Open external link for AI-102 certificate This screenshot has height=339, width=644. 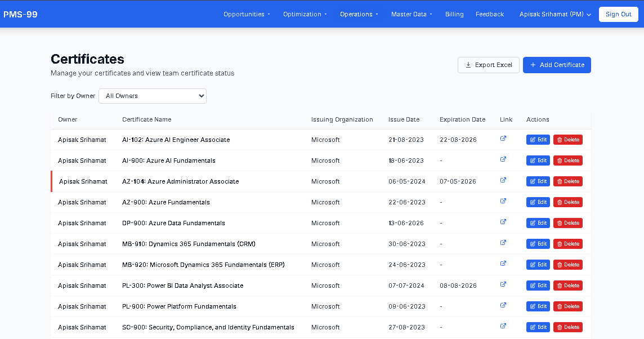[x=503, y=139]
